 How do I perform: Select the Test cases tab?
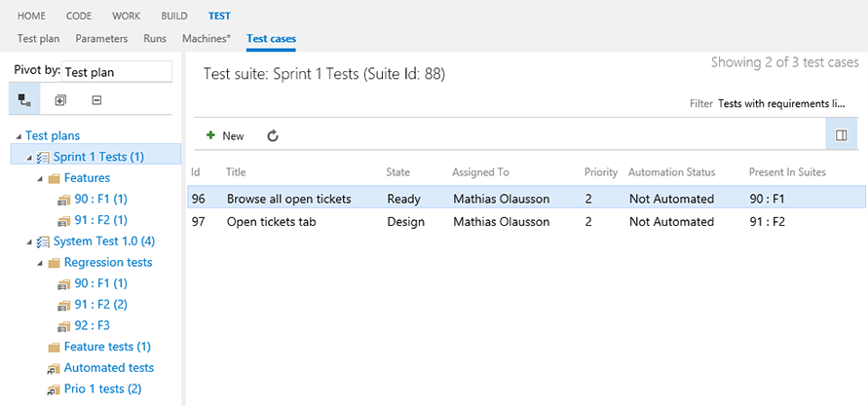tap(271, 39)
